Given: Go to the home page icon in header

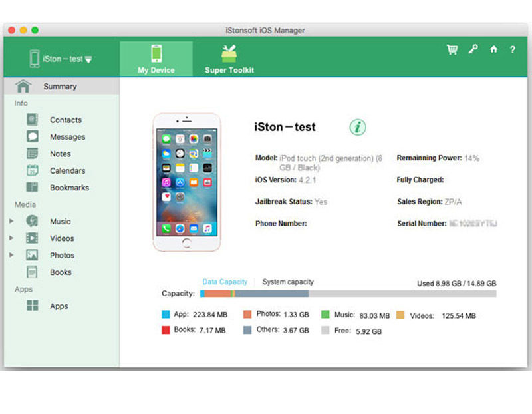Looking at the screenshot, I should point(493,49).
